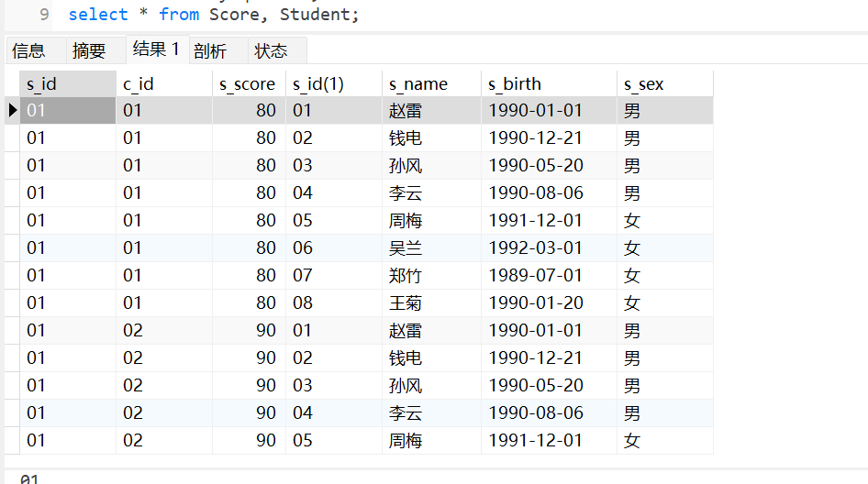Select the 王菊 name cell
Screen dimensions: 868x484
point(431,303)
